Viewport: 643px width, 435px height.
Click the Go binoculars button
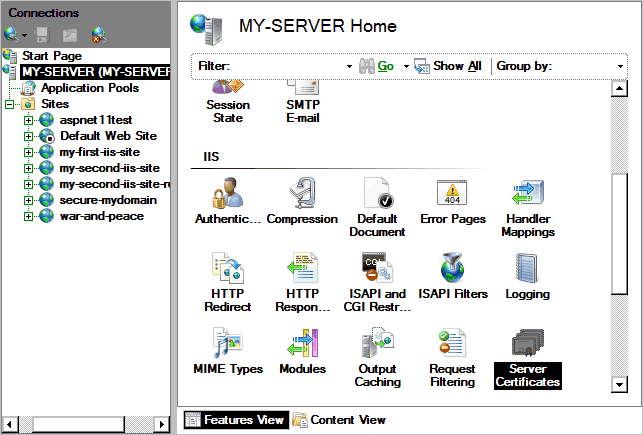(376, 66)
